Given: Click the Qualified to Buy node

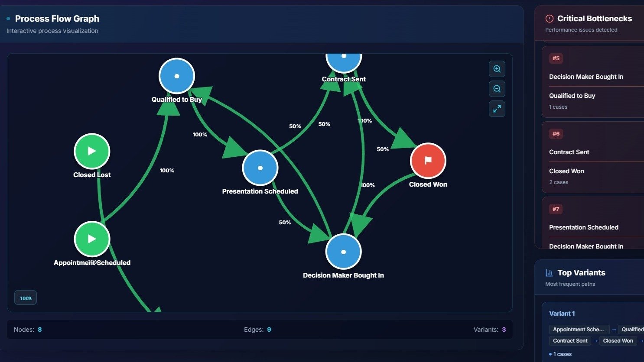Looking at the screenshot, I should (x=177, y=76).
